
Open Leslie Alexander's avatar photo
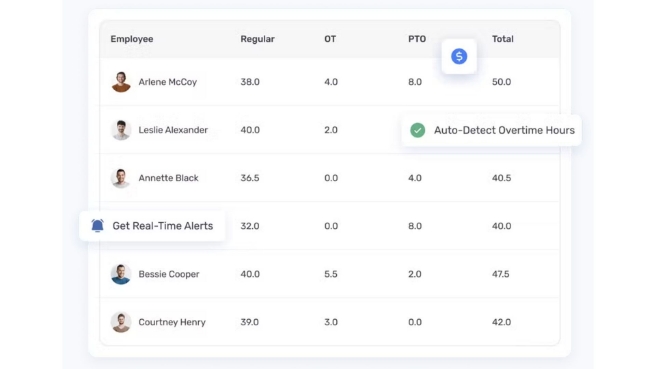click(x=121, y=130)
